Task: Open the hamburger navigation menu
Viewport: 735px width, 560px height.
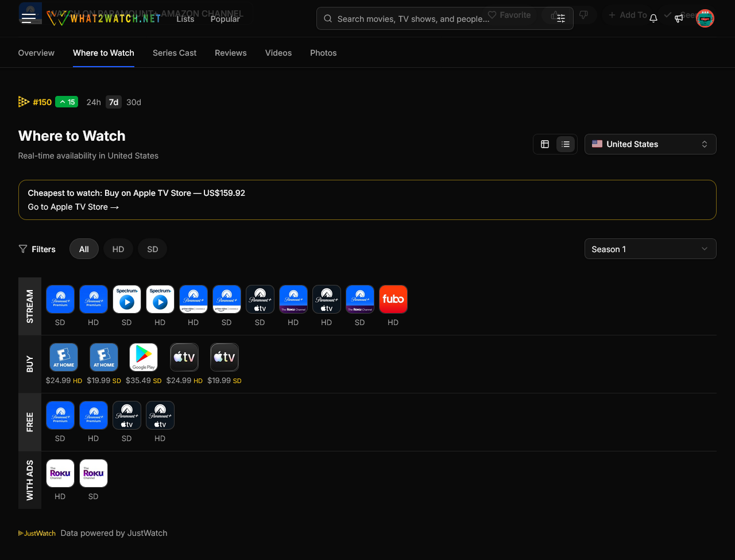Action: [29, 18]
